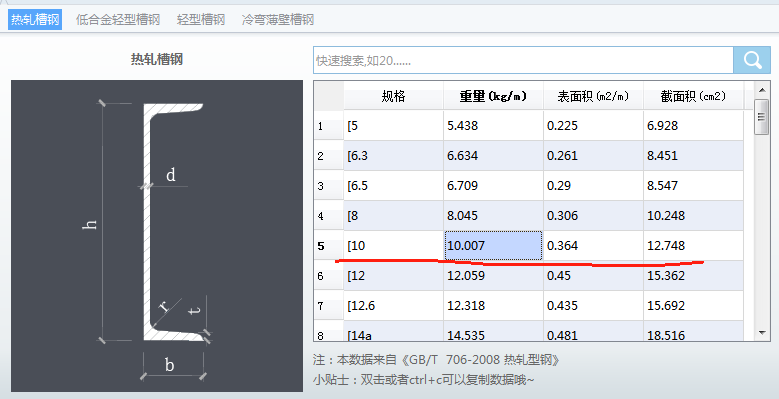Click section area cell 8.547
Screen dimensions: 779x399
coord(694,186)
